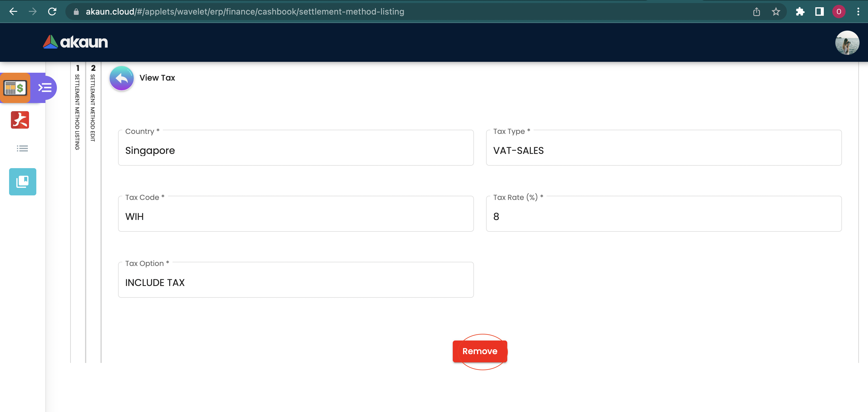Open the Country field showing Singapore
This screenshot has height=412, width=868.
pyautogui.click(x=295, y=150)
